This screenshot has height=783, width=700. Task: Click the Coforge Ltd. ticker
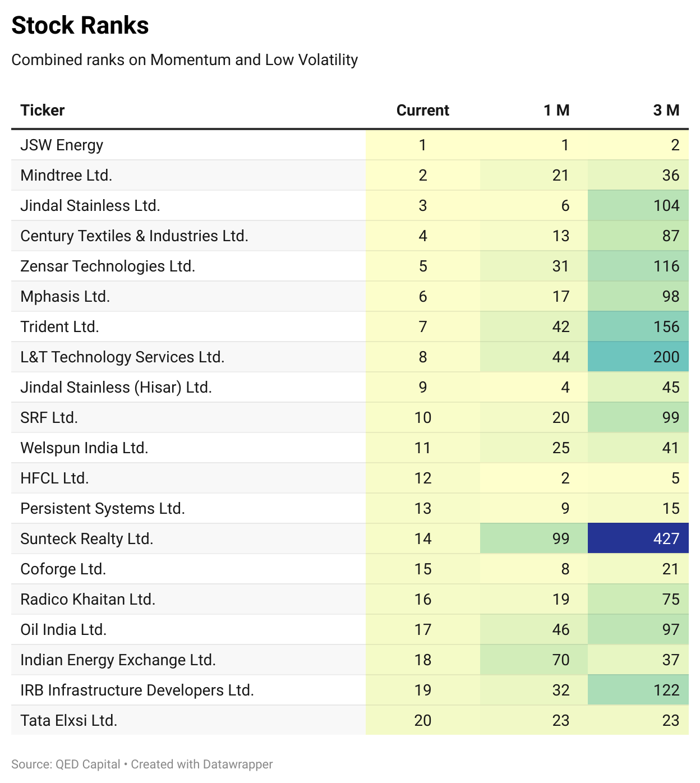[x=63, y=569]
